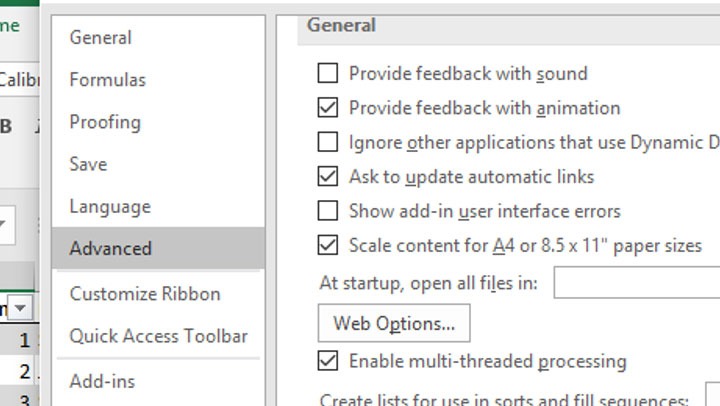Select the Advanced options category
Image resolution: width=720 pixels, height=406 pixels.
(x=110, y=249)
